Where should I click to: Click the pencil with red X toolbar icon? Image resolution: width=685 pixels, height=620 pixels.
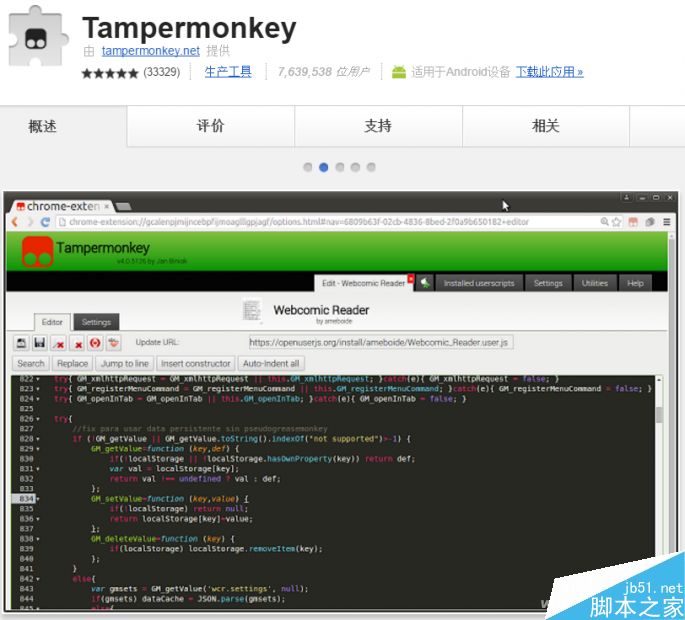tap(59, 343)
